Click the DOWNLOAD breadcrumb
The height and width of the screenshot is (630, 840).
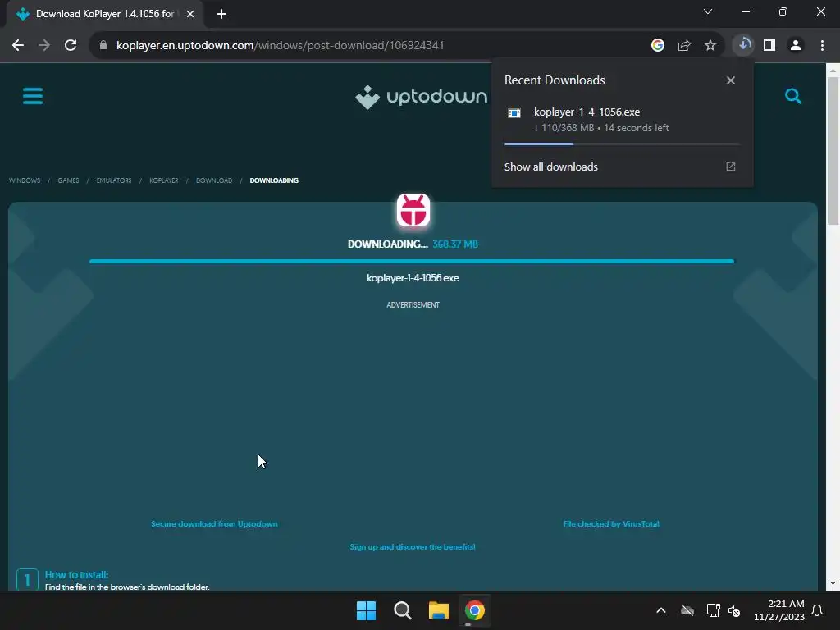coord(214,180)
